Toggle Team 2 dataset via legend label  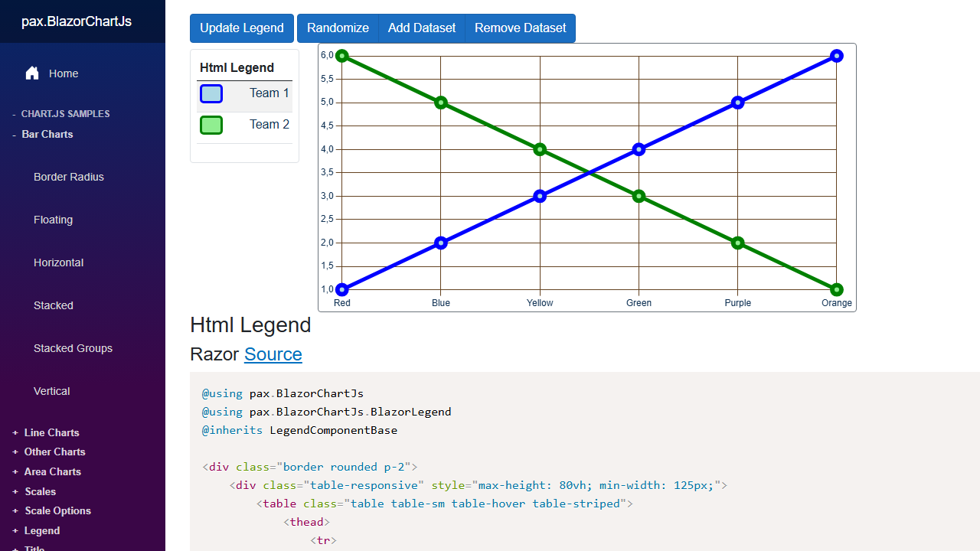[x=269, y=124]
